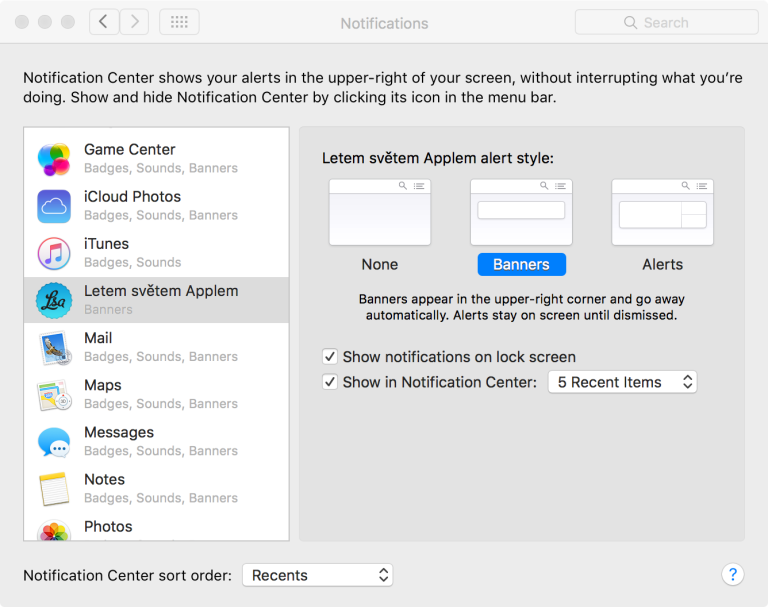The height and width of the screenshot is (607, 768).
Task: Click the Letem světem Applem icon
Action: point(54,300)
